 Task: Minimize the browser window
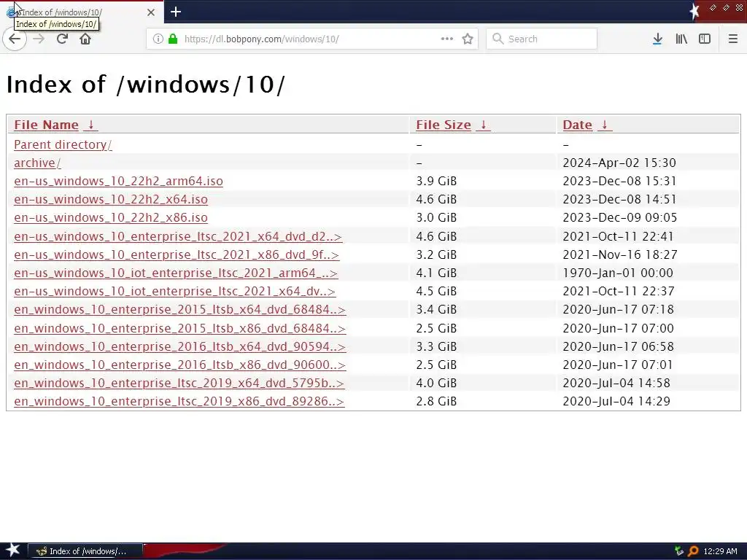(713, 7)
